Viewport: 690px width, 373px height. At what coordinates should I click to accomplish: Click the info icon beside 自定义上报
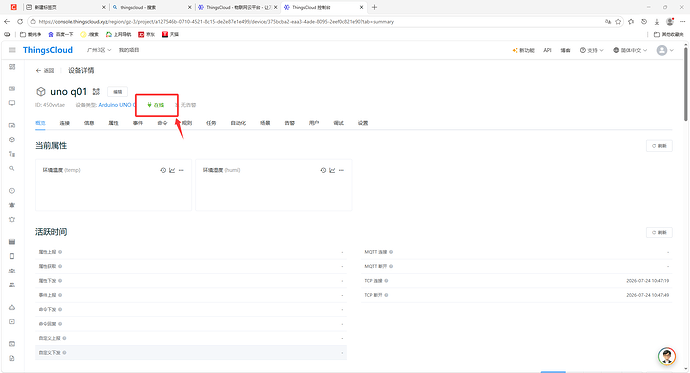pos(64,338)
